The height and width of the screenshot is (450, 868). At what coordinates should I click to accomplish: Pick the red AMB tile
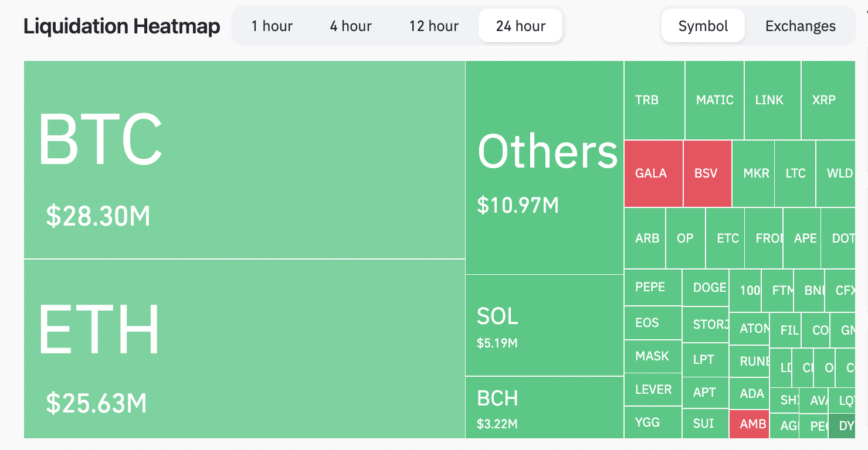click(748, 424)
